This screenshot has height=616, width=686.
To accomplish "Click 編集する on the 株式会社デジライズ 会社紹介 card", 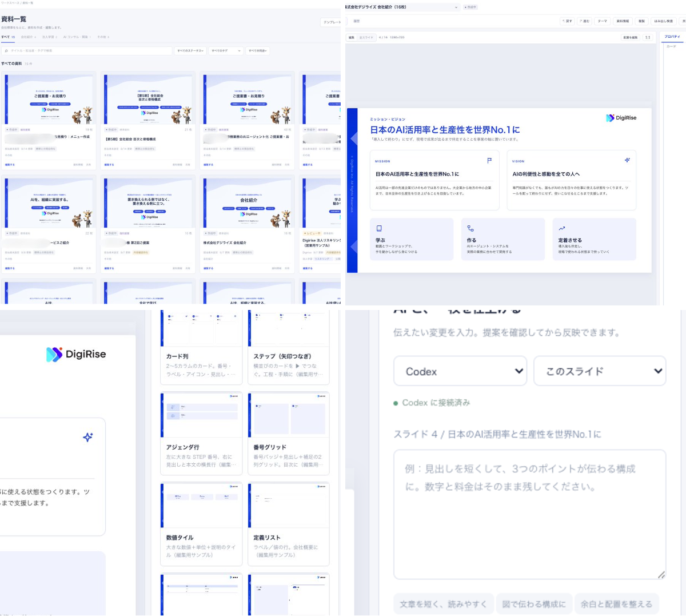I will click(208, 268).
